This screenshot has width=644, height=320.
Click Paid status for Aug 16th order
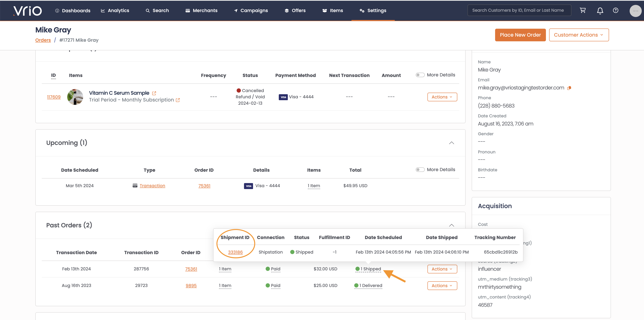coord(273,285)
